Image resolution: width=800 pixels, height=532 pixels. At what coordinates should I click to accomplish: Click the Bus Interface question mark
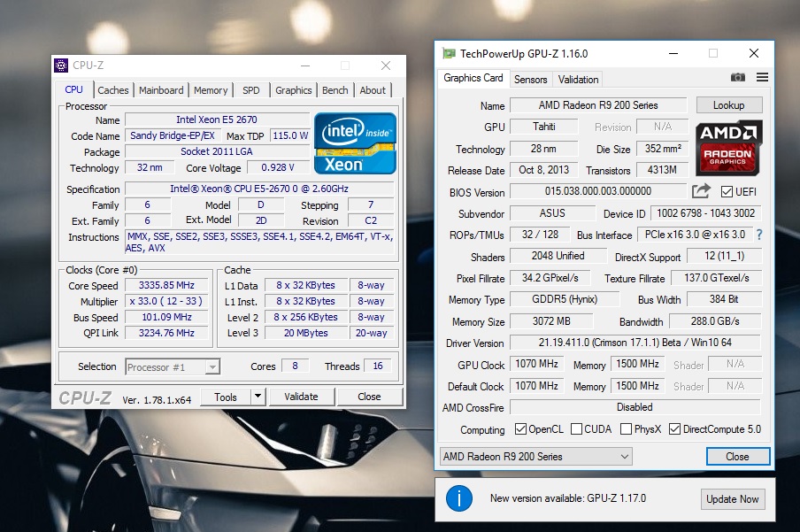(x=759, y=235)
